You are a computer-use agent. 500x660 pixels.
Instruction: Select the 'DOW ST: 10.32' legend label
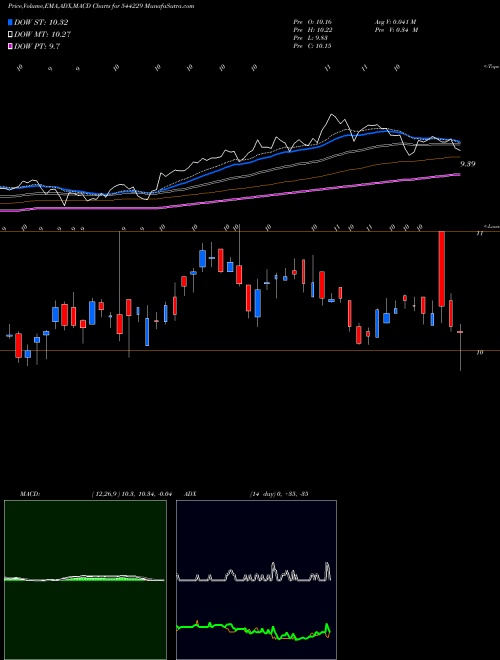pos(41,22)
